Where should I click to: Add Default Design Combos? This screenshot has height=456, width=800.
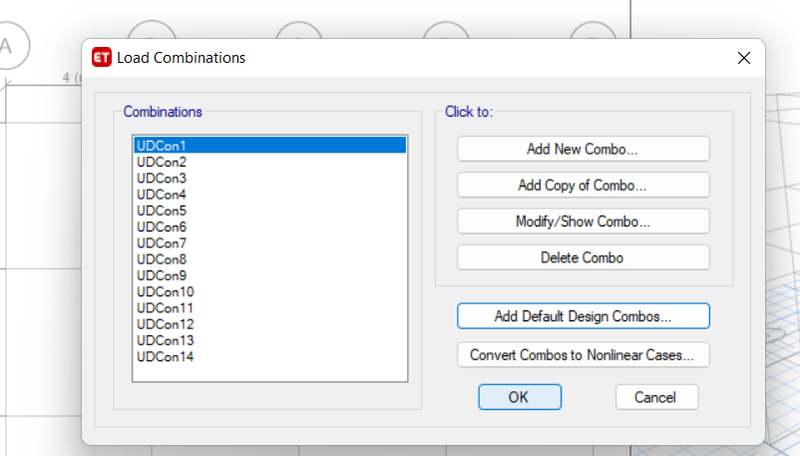pyautogui.click(x=583, y=316)
